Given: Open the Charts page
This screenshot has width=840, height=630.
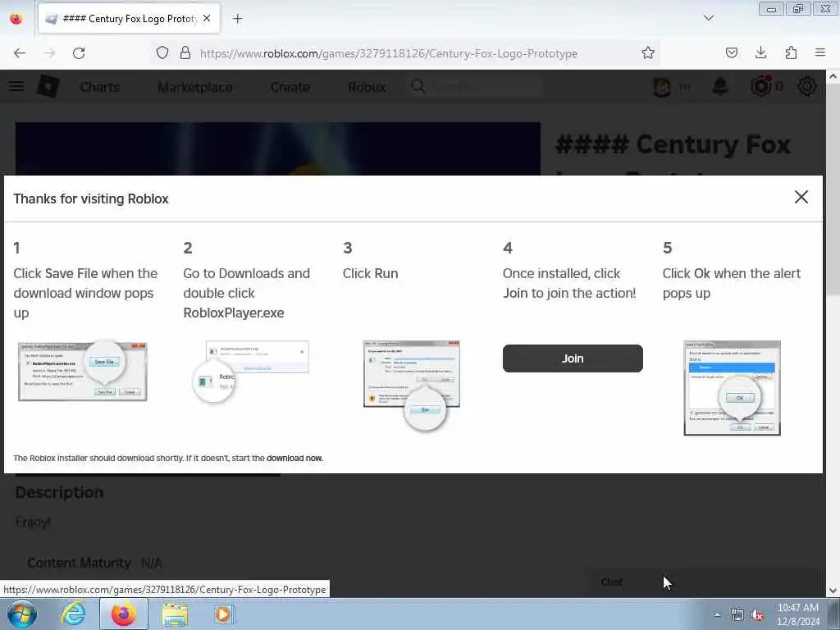Looking at the screenshot, I should click(99, 87).
